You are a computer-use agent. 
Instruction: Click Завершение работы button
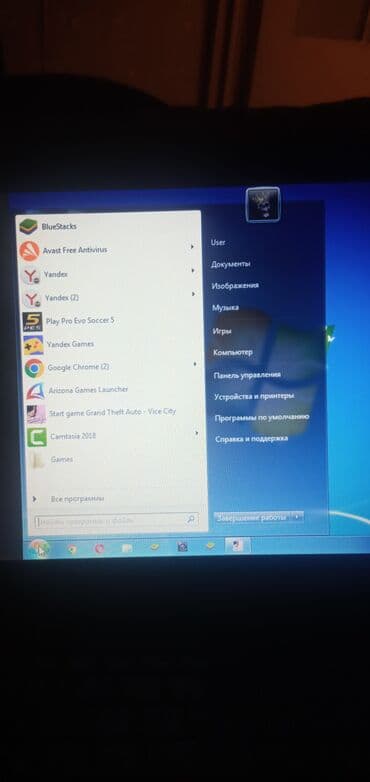click(x=253, y=517)
